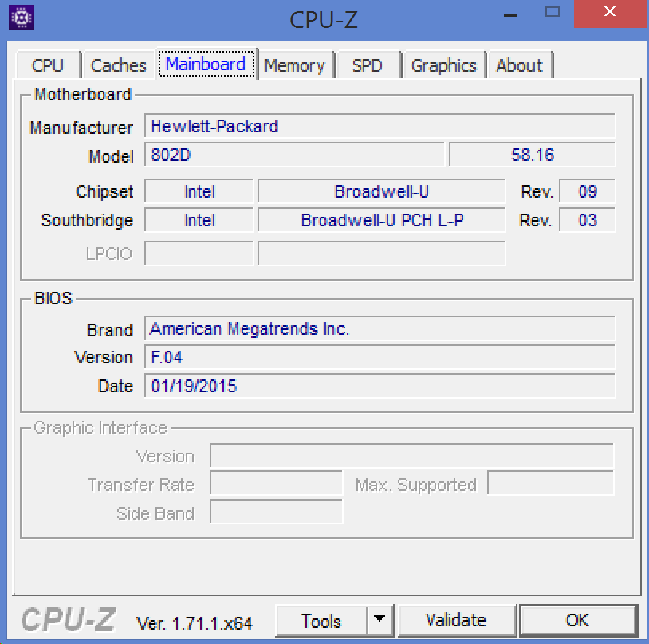Select the Mainboard tab
This screenshot has width=649, height=644.
click(x=206, y=64)
